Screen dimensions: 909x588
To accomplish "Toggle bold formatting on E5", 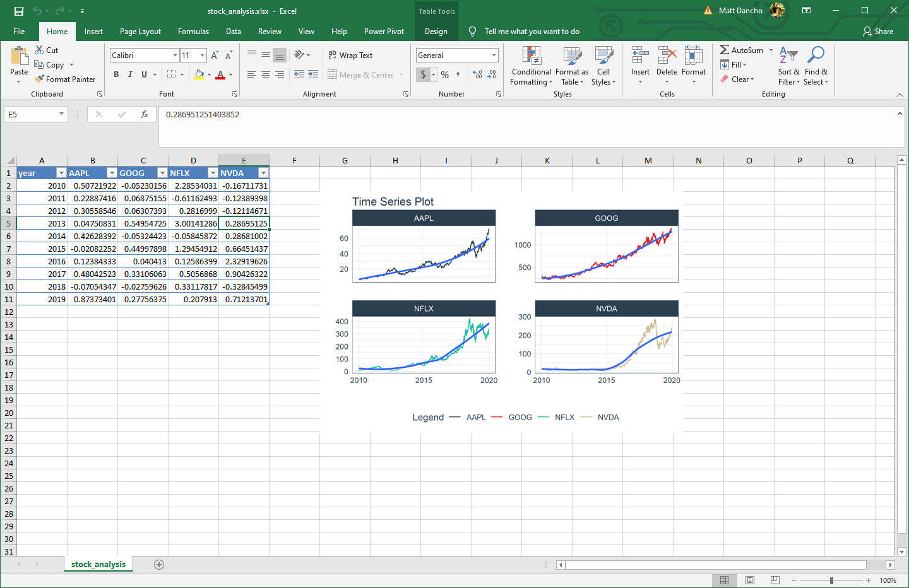I will tap(116, 74).
